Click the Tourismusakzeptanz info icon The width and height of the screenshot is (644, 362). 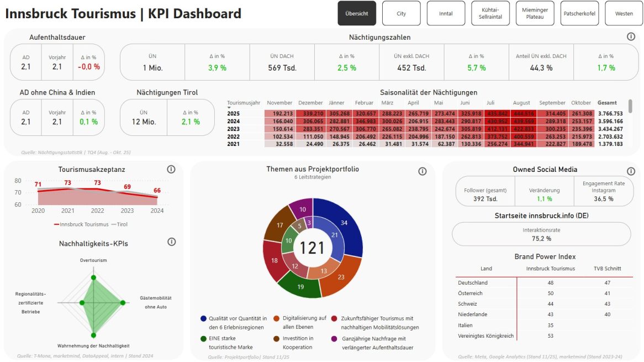coord(171,170)
